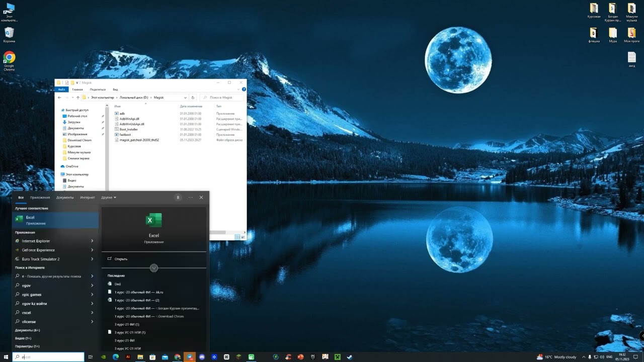Open Microsoft Store from the taskbar

click(152, 357)
